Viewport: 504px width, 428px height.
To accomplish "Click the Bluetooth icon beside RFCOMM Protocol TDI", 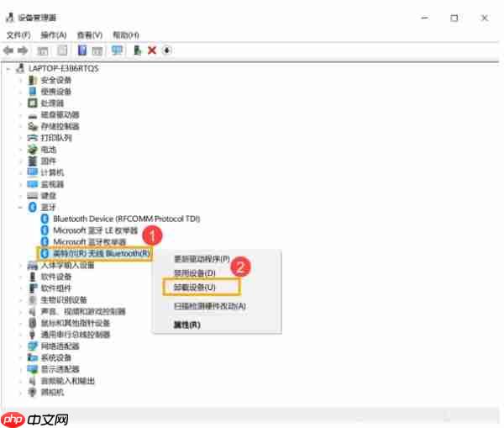I will (45, 219).
